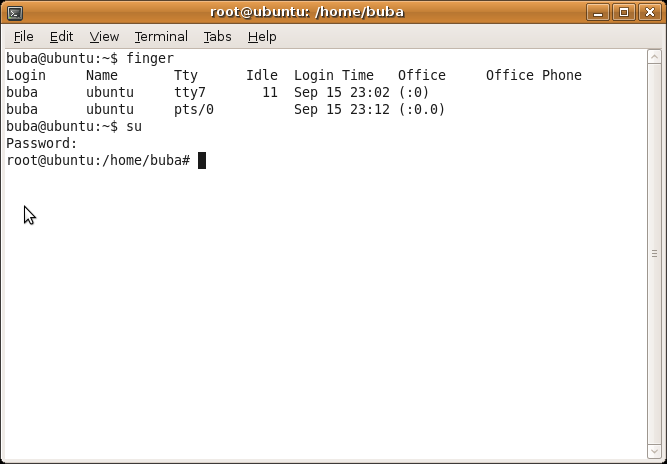Open the Tabs menu
This screenshot has height=464, width=667.
(x=217, y=37)
